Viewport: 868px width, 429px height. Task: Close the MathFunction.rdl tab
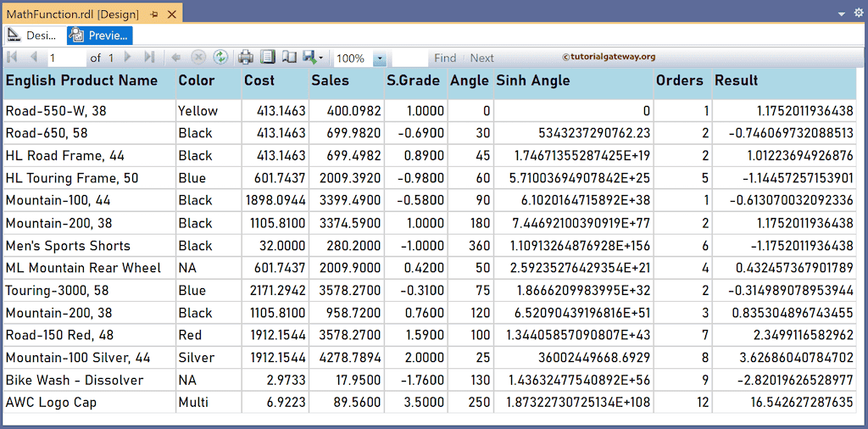(172, 12)
